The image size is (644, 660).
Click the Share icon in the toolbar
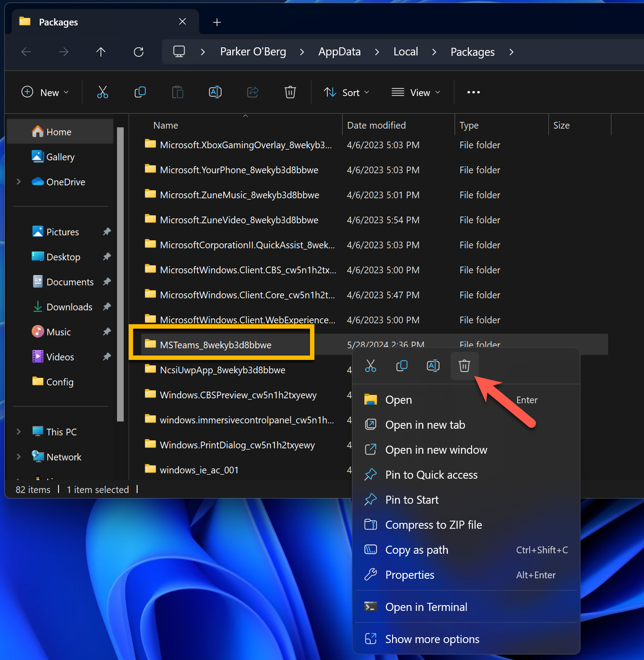pyautogui.click(x=253, y=92)
